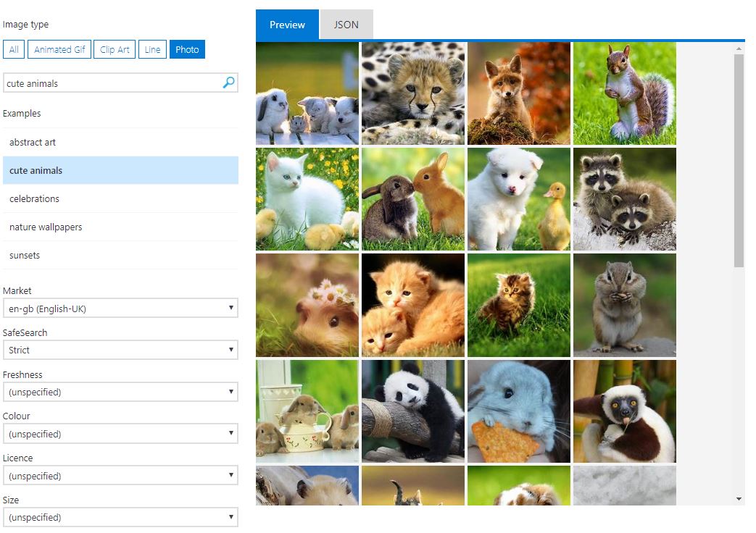Screen dimensions: 756x533
Task: Expand the Size dropdown
Action: (120, 517)
